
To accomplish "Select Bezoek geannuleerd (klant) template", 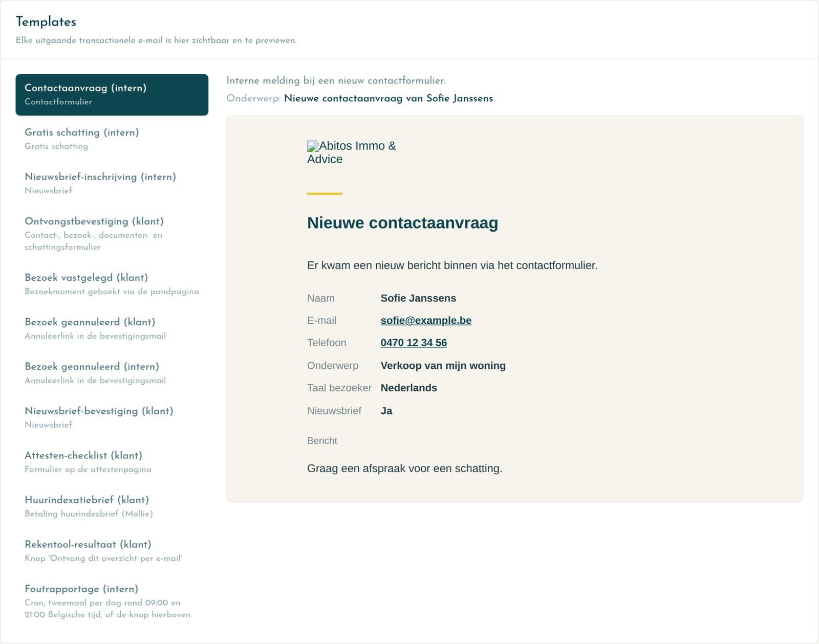I will [x=112, y=329].
